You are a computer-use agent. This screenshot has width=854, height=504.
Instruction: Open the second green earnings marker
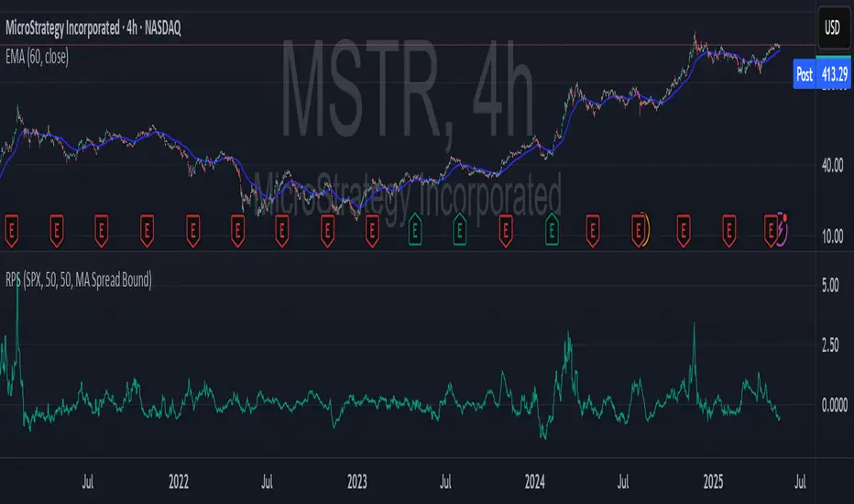tap(460, 229)
